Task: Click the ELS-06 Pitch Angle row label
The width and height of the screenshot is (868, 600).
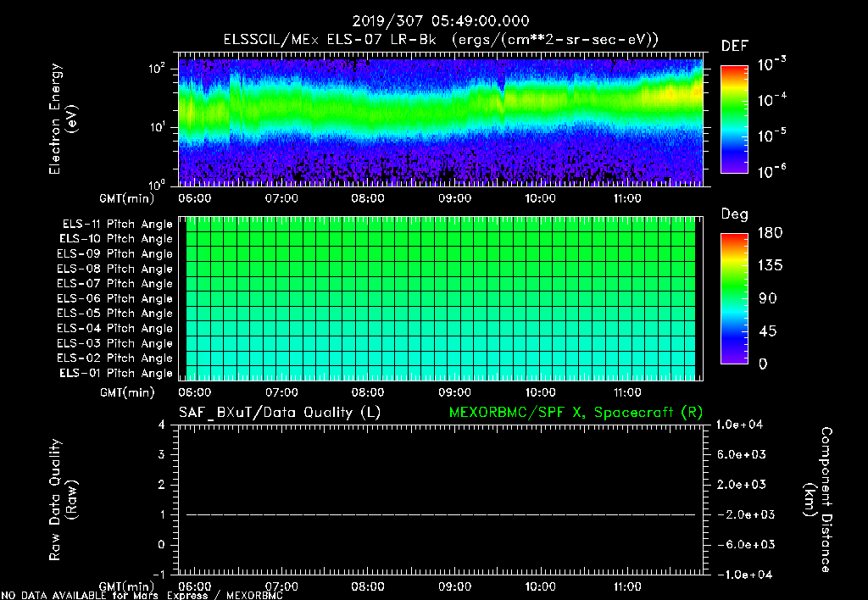Action: click(x=114, y=299)
